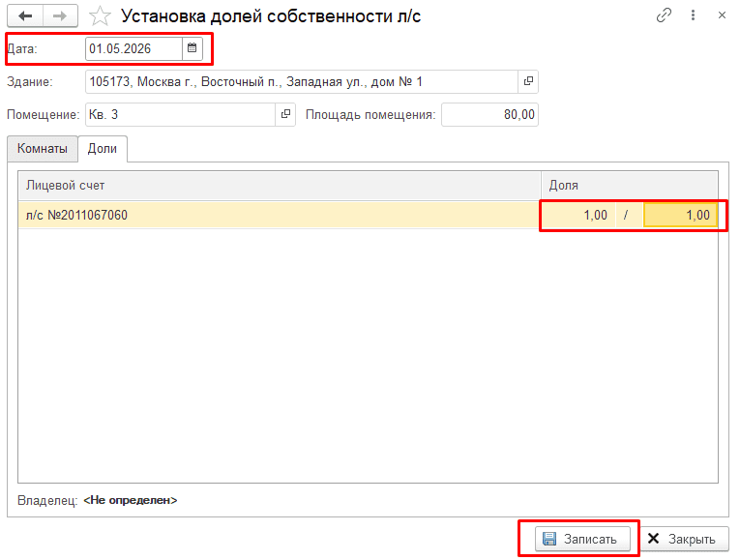Edit the share numerator 1,00 cell

click(x=578, y=215)
